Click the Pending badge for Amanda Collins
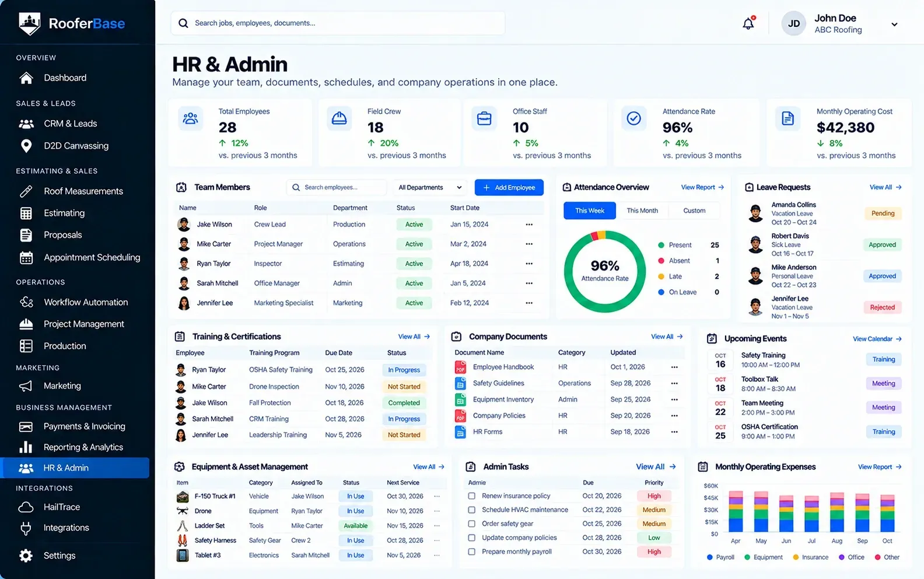 point(883,213)
